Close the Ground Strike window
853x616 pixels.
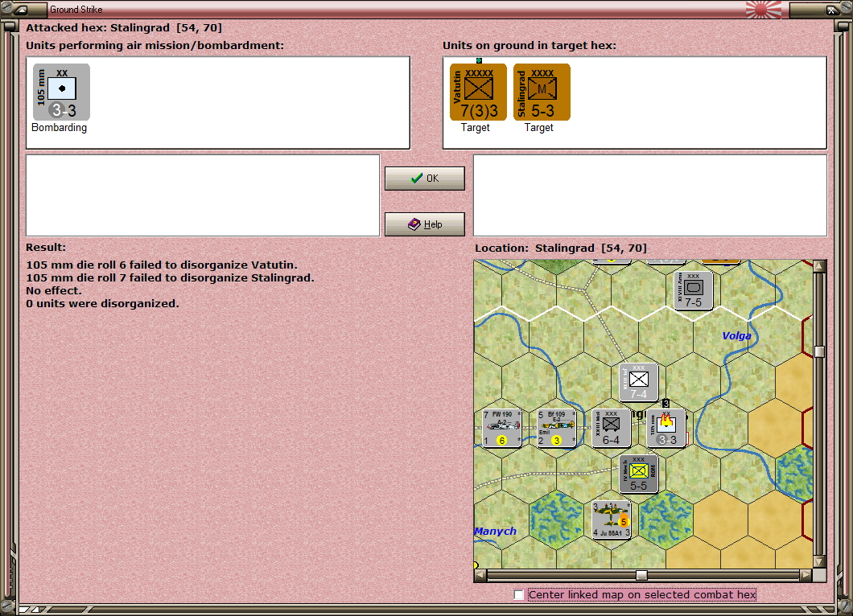tap(832, 9)
